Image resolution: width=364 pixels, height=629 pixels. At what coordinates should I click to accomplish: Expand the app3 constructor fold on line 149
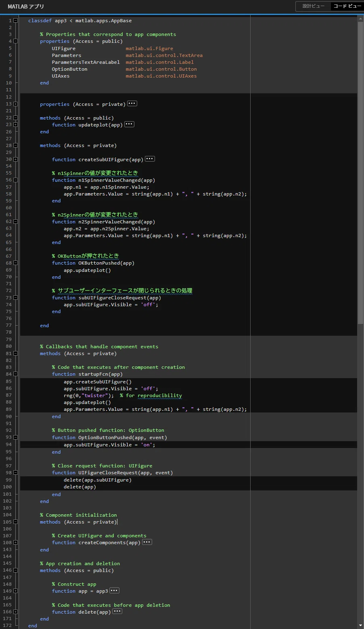(16, 591)
